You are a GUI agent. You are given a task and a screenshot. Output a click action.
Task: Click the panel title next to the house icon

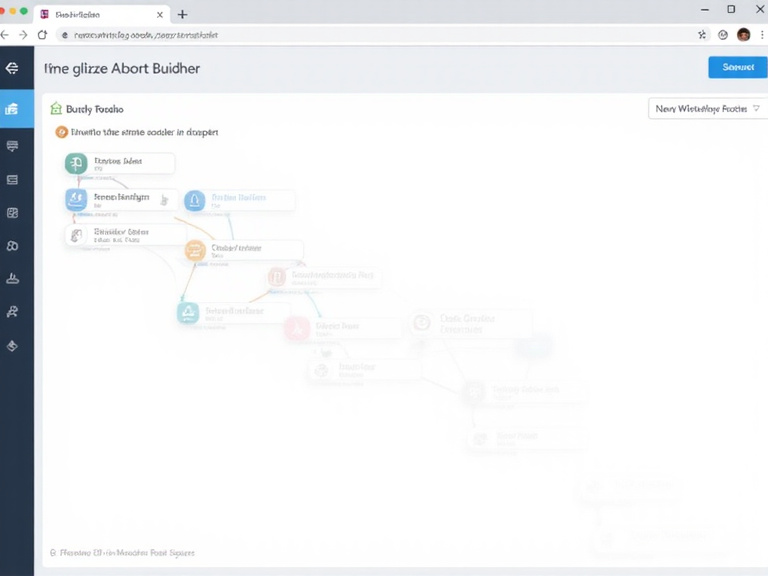coord(95,109)
